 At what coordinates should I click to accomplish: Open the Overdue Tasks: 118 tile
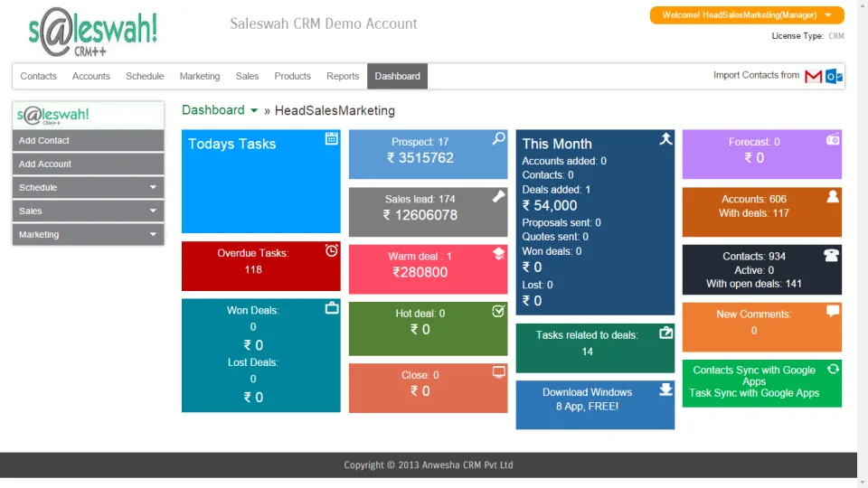click(x=260, y=266)
